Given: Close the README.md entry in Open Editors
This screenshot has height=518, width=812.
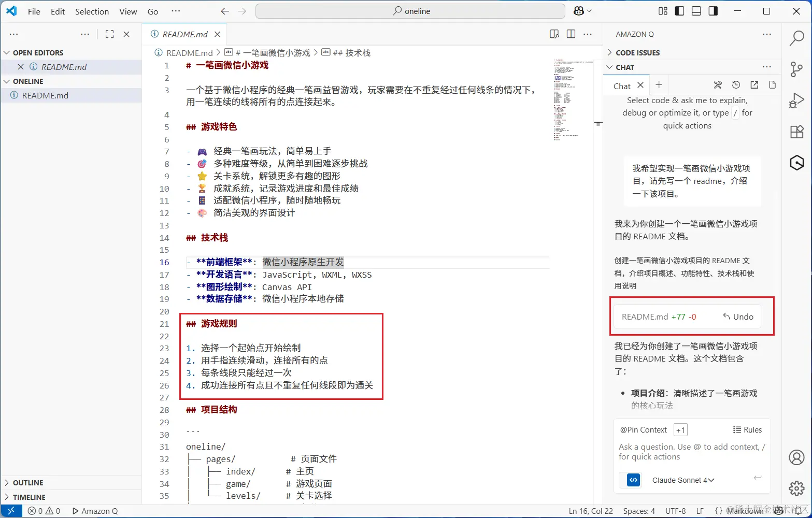Looking at the screenshot, I should pos(21,67).
